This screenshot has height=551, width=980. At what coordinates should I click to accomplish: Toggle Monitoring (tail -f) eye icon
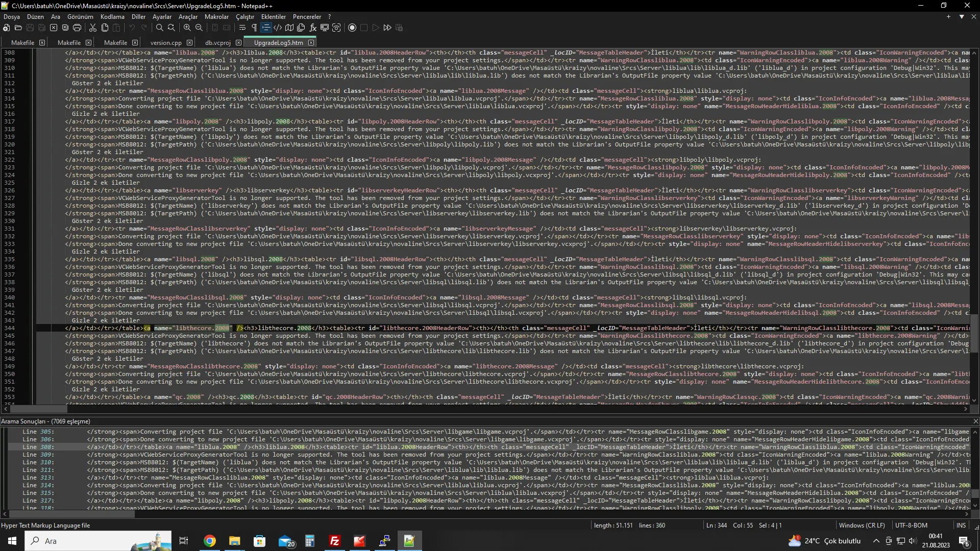336,28
